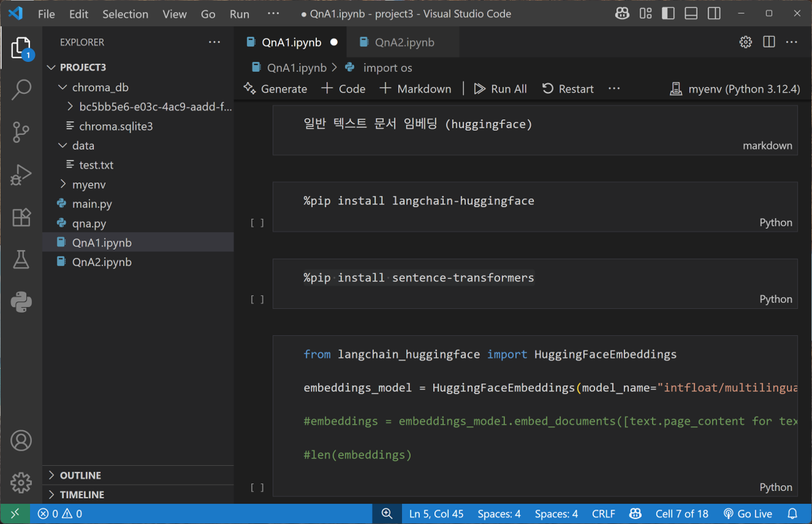Open editor More Actions ellipsis

[792, 42]
